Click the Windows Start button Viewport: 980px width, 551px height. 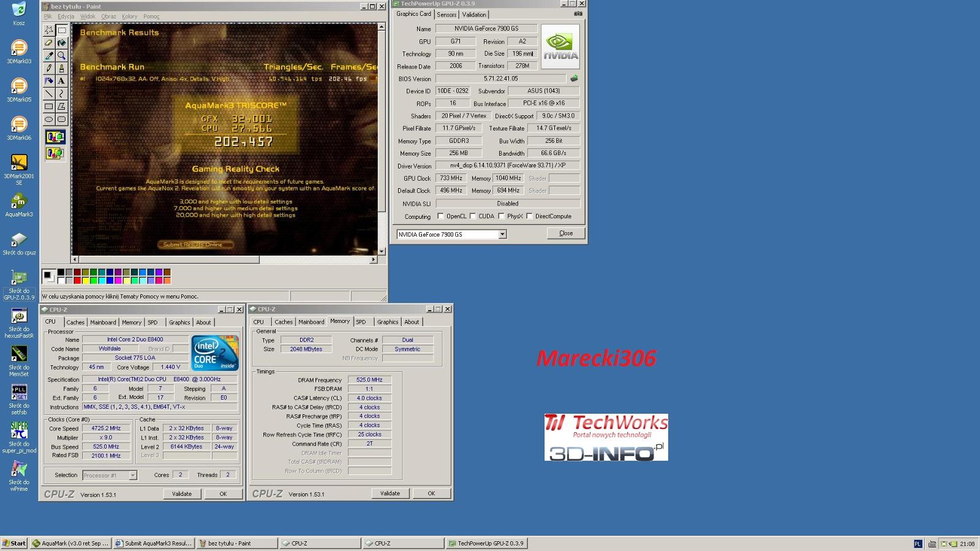point(14,543)
